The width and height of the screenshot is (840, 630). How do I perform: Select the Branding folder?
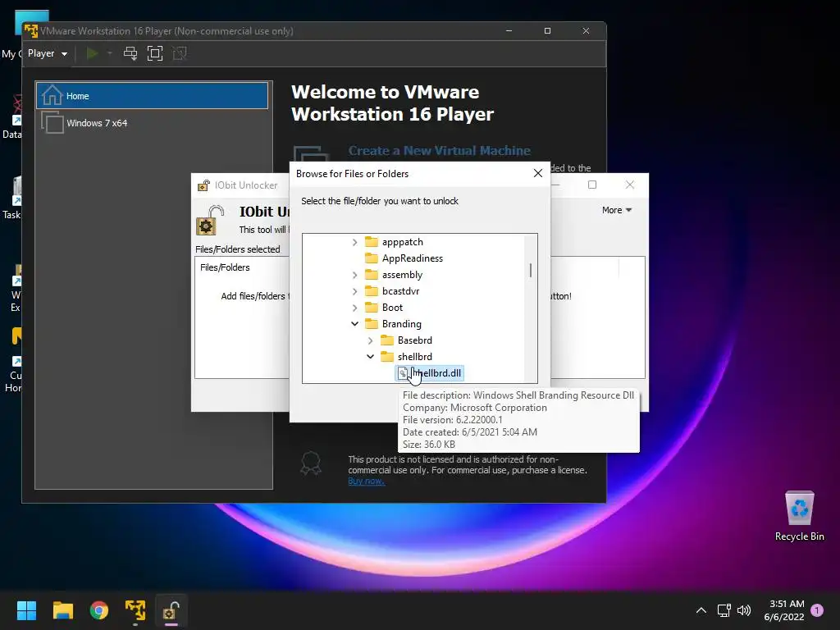[x=402, y=324]
